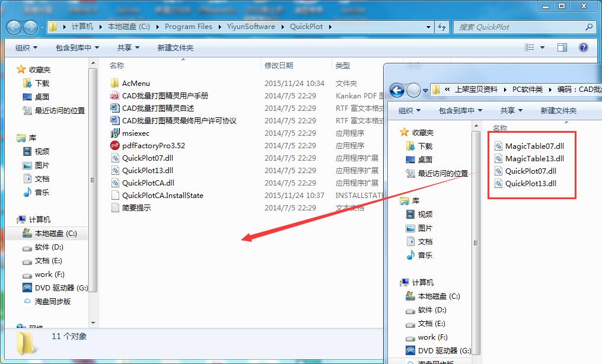Expand address bar history dropdown in QuickPlot window
Image resolution: width=602 pixels, height=364 pixels.
coord(428,27)
